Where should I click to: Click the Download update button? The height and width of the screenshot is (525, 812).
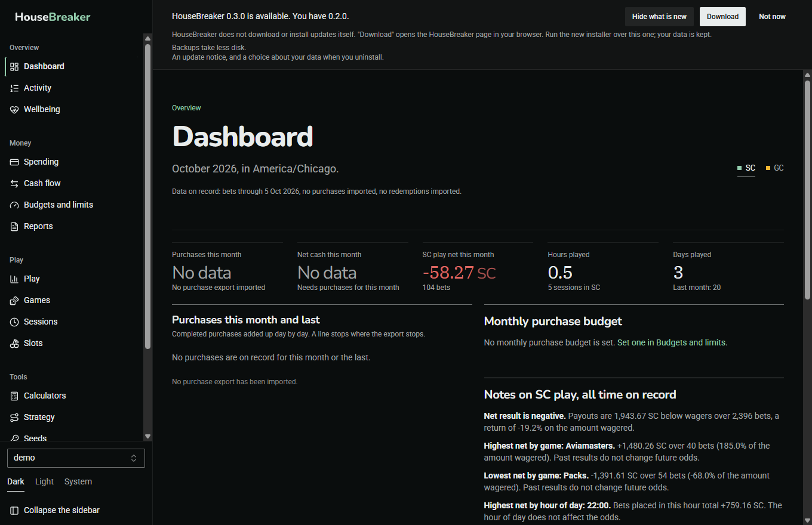click(x=722, y=17)
